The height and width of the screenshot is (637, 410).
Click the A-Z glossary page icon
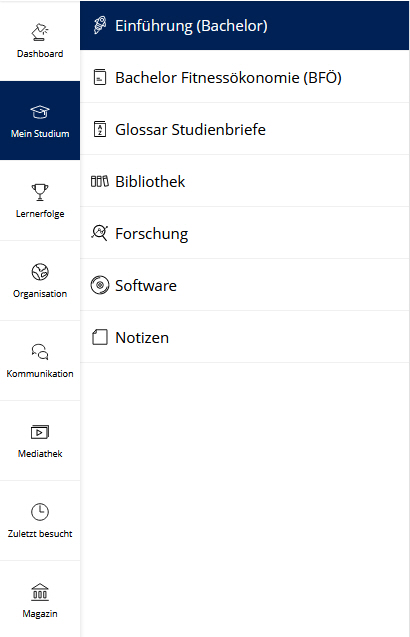[x=100, y=129]
